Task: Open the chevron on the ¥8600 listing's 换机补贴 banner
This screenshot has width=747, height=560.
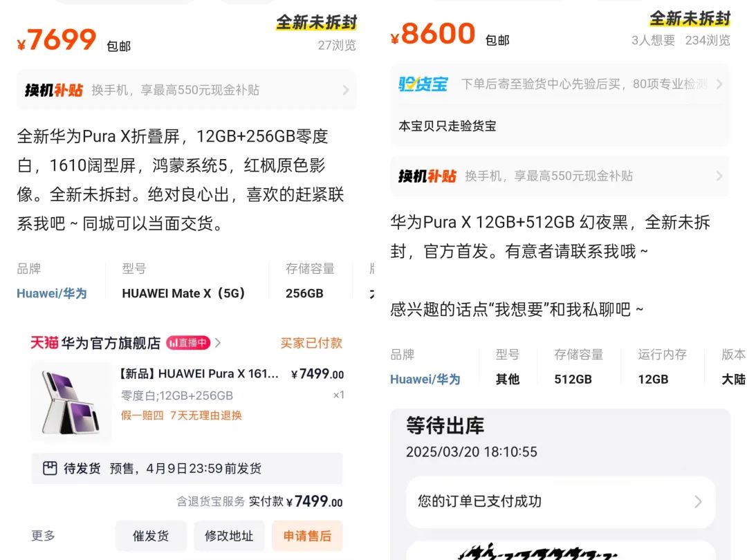Action: (x=719, y=176)
